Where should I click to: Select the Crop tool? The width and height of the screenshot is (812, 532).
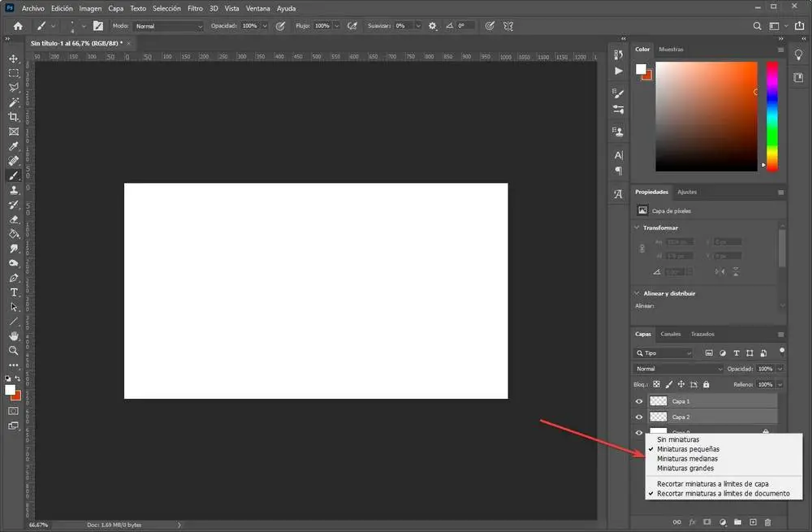[13, 117]
